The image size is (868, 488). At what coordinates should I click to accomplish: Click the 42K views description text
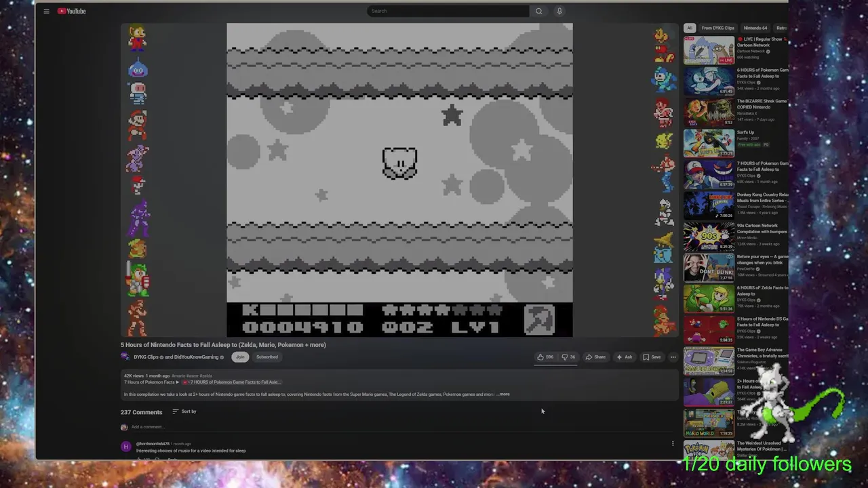tap(134, 375)
